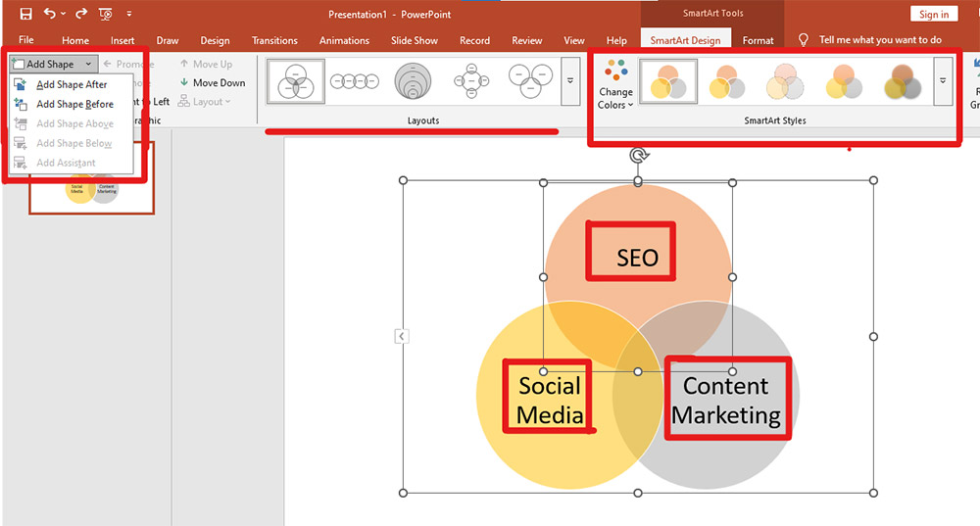
Task: Redo the last action
Action: [x=81, y=13]
